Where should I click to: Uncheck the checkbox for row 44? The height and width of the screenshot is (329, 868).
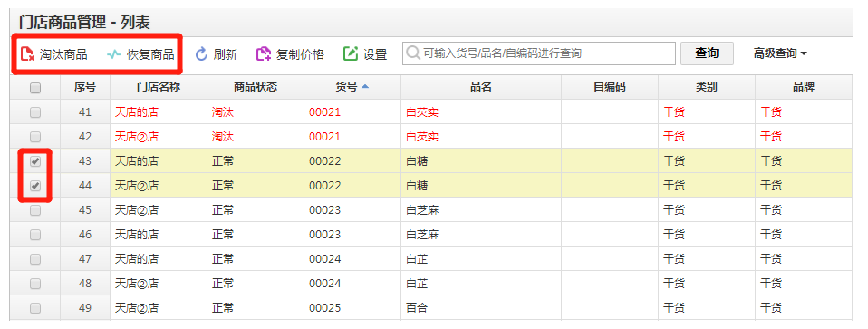pos(34,186)
